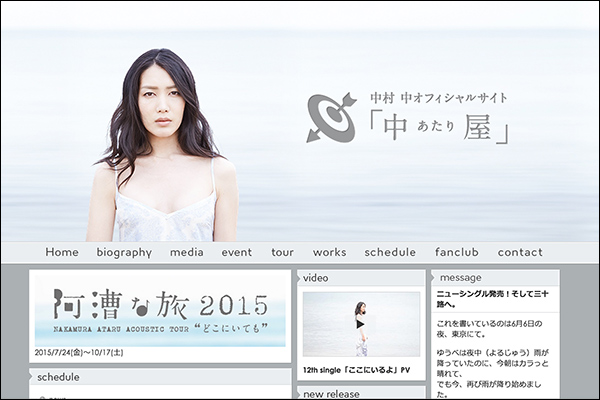Select schedule in the navigation bar

[390, 252]
